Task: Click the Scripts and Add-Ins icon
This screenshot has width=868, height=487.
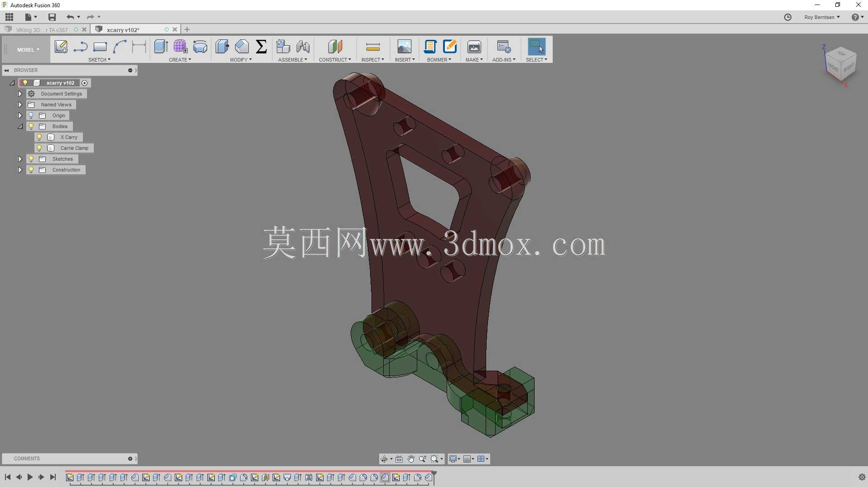Action: 504,47
